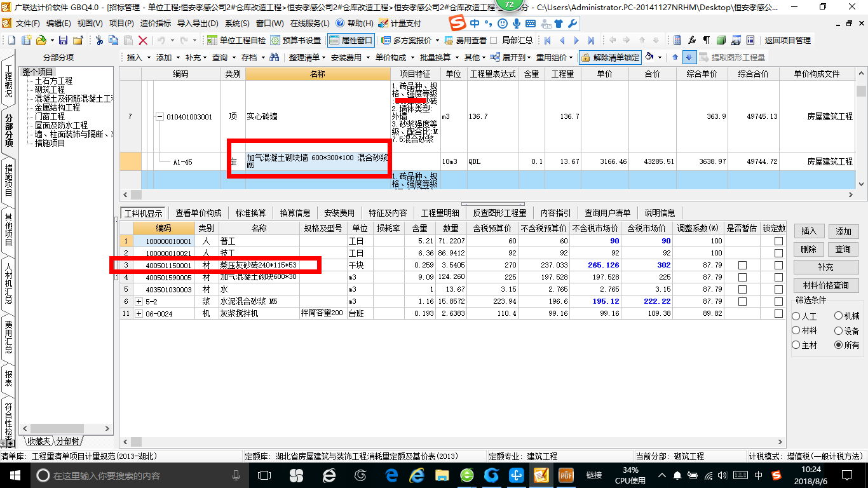Open 人材机汇总 side tab
The height and width of the screenshot is (488, 868).
point(8,283)
